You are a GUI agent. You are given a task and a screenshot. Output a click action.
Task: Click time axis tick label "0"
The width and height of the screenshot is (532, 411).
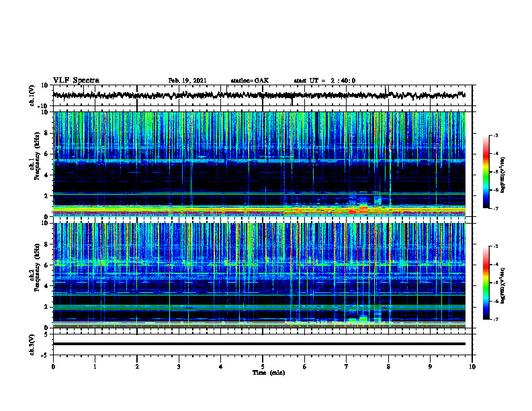(x=53, y=367)
